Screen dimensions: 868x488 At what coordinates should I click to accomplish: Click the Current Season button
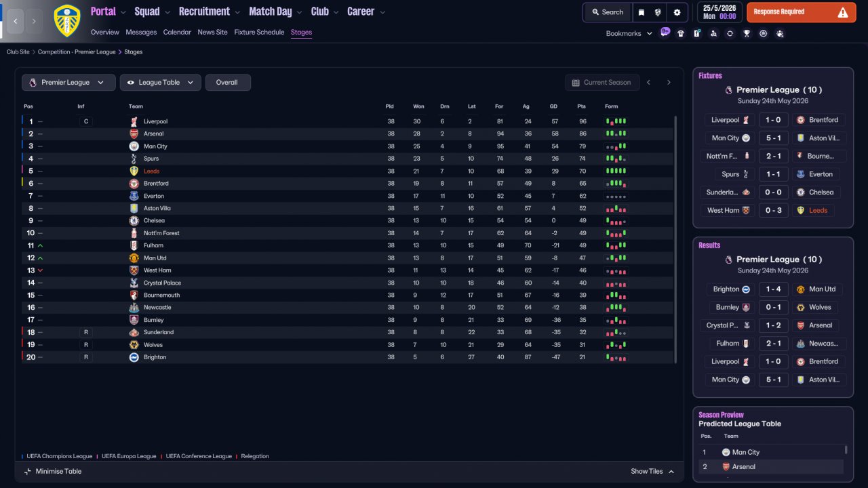[x=602, y=83]
